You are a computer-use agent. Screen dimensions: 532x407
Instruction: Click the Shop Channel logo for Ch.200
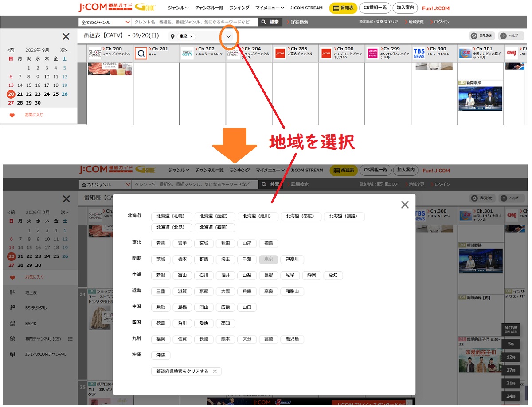95,54
